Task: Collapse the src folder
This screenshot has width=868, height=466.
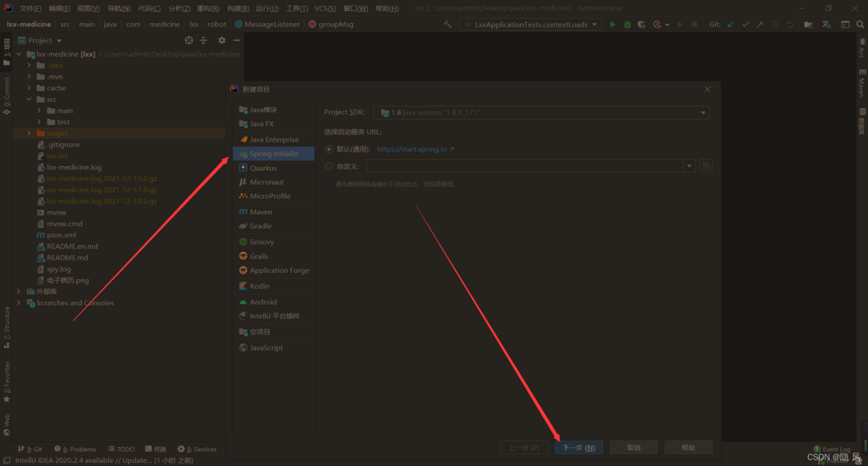Action: coord(29,99)
